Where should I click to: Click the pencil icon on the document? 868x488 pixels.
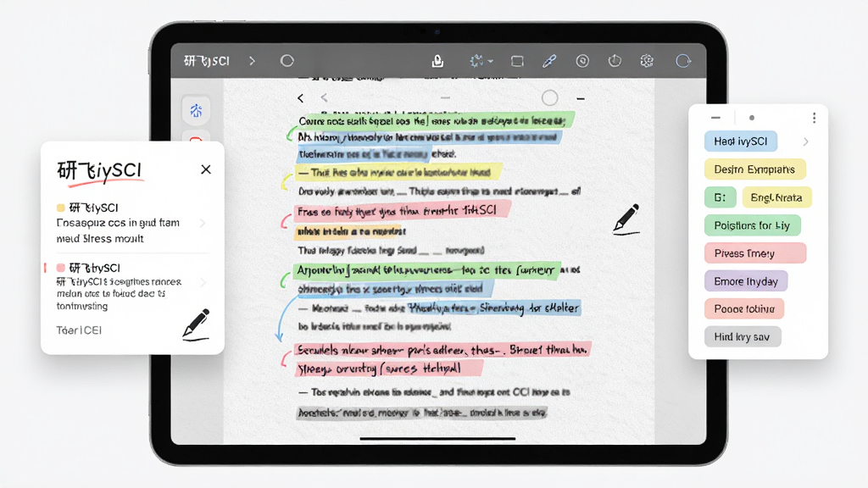click(626, 219)
